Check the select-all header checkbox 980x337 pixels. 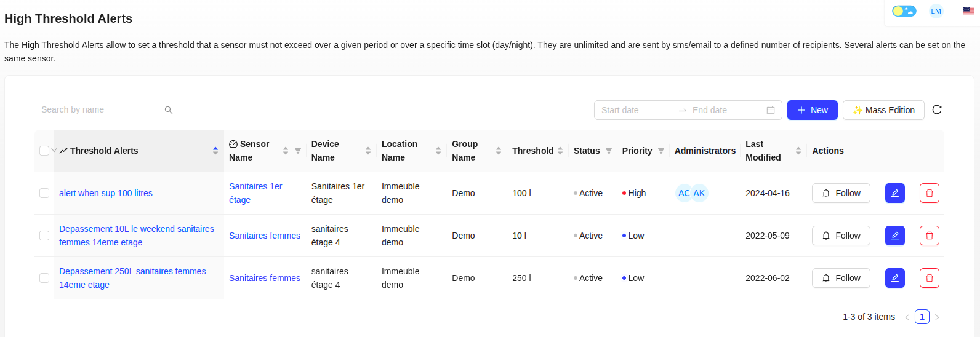coord(44,151)
